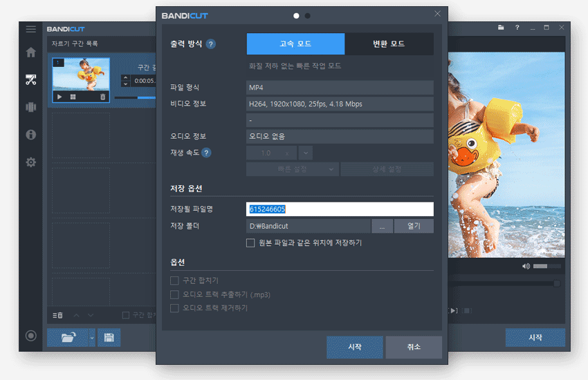Mute audio using the speaker icon
This screenshot has width=588, height=380.
[526, 266]
